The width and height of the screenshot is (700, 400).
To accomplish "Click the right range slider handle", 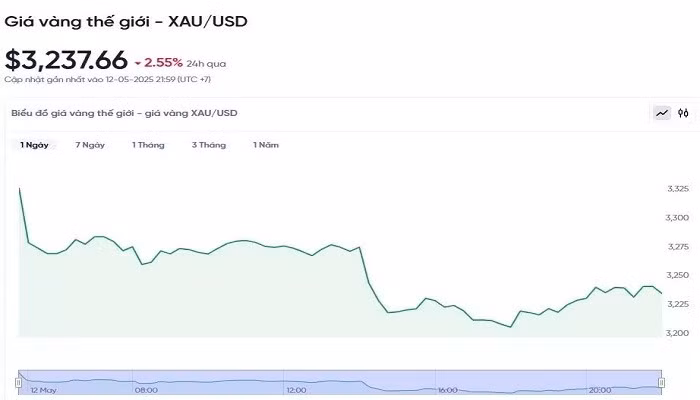I will coord(661,381).
